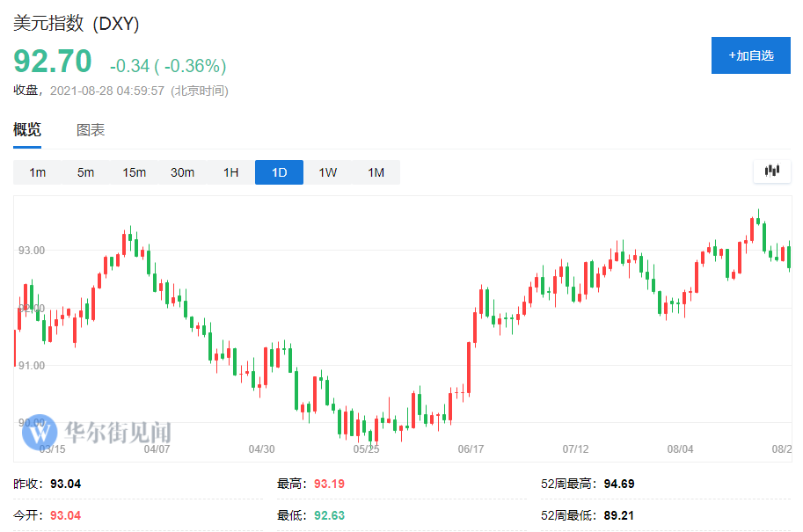The height and width of the screenshot is (532, 803).
Task: Switch to the 概览 tab
Action: 26,130
